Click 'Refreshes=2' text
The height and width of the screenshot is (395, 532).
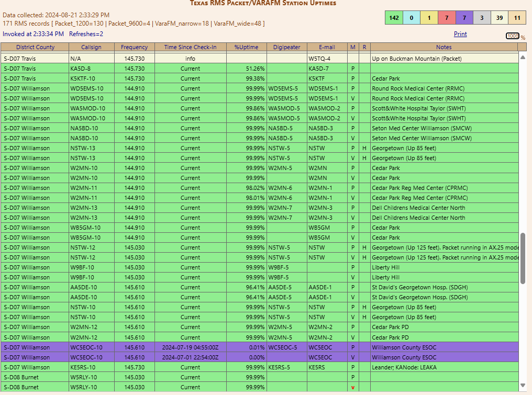click(86, 34)
